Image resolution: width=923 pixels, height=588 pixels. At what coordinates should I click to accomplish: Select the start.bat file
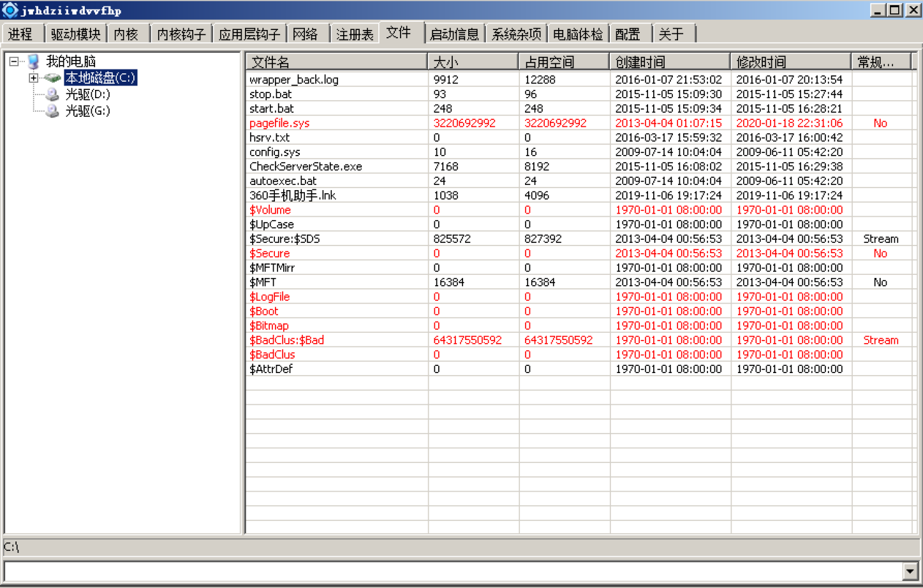pos(271,108)
